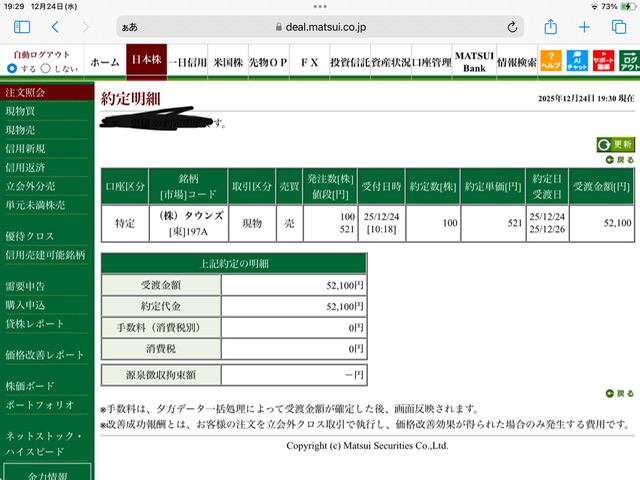640x480 pixels.
Task: Reload the page with the refresh icon
Action: (x=512, y=27)
